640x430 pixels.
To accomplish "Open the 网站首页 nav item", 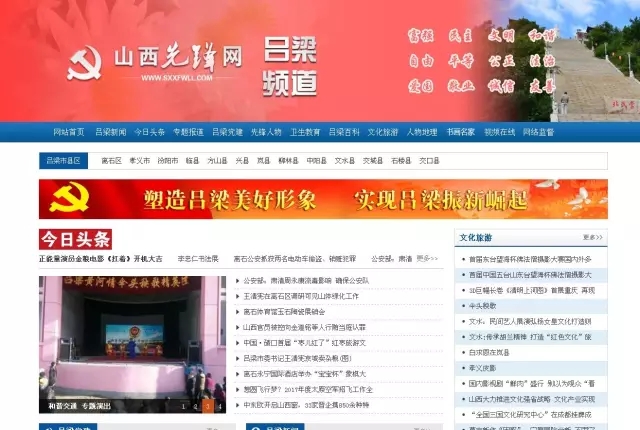I will (69, 132).
